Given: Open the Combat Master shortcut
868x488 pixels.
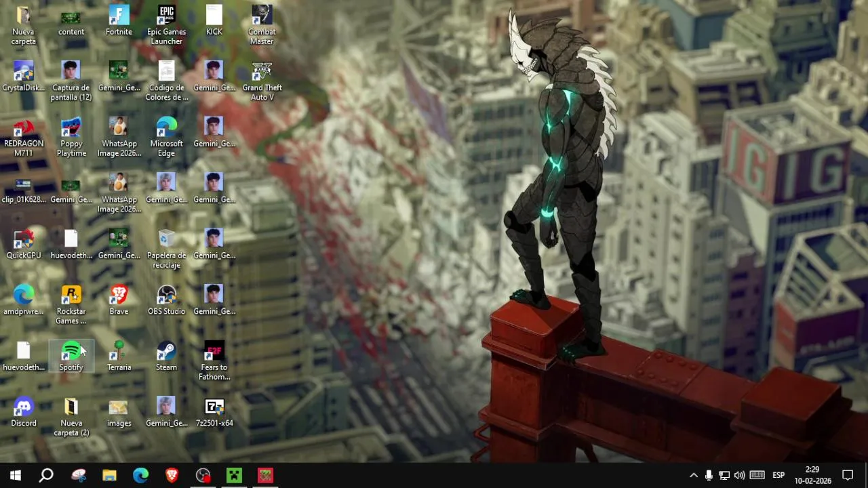Looking at the screenshot, I should pyautogui.click(x=262, y=24).
